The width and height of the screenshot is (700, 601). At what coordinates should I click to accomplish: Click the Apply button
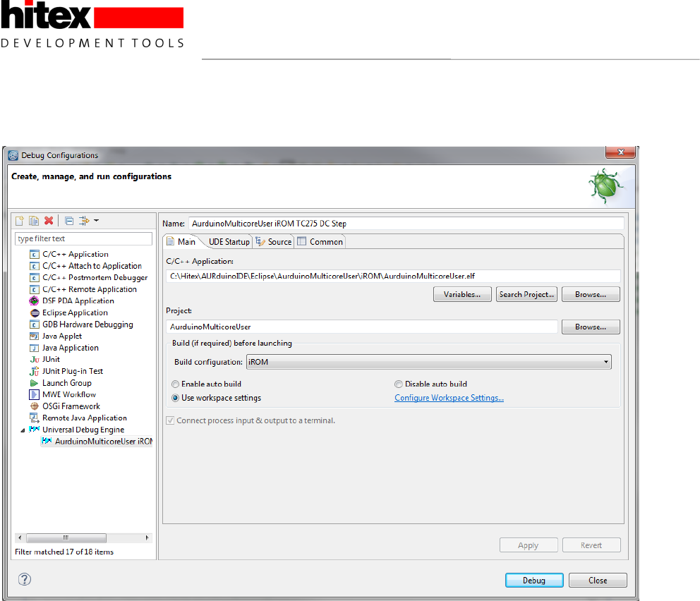click(529, 545)
